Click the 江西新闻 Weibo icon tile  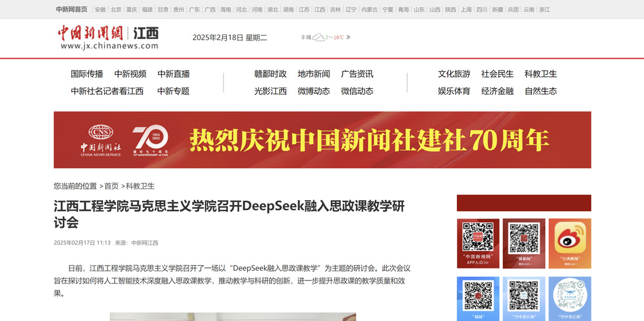(569, 243)
